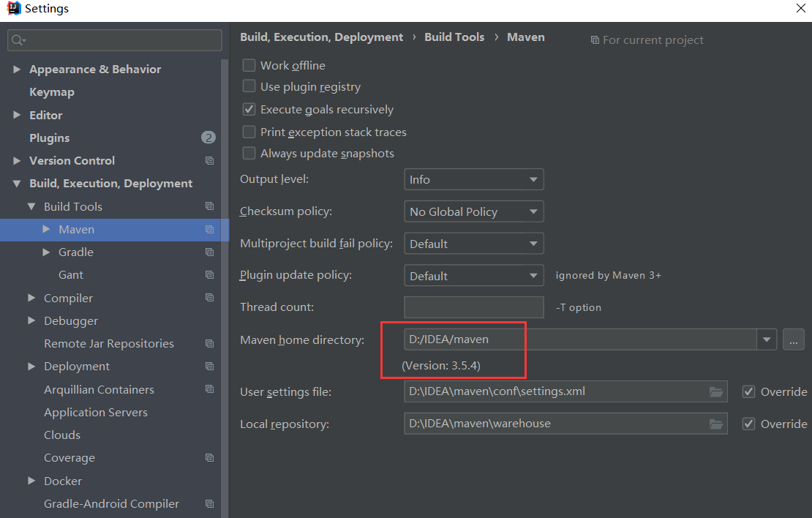Uncheck Execute goals recursively
This screenshot has height=518, width=812.
click(x=249, y=110)
